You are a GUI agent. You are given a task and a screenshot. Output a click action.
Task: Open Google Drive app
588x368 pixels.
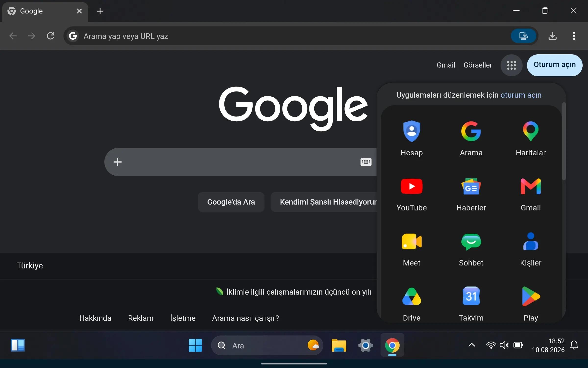pyautogui.click(x=412, y=304)
